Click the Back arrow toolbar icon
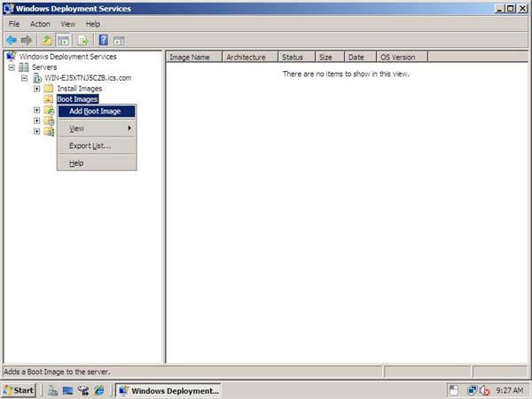 pos(12,41)
